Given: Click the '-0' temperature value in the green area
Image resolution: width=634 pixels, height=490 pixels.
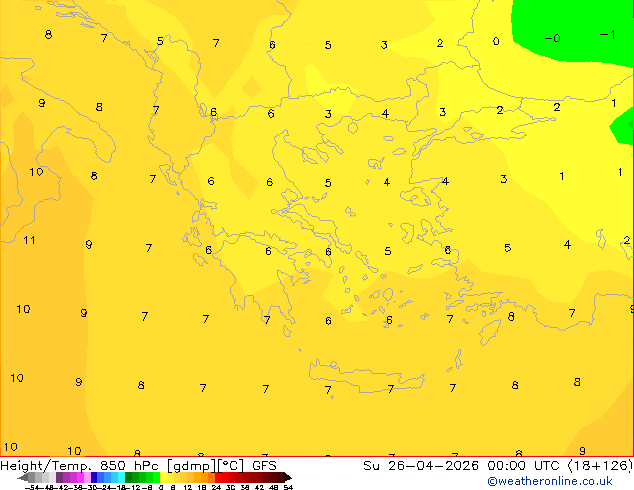Looking at the screenshot, I should click(x=552, y=38).
